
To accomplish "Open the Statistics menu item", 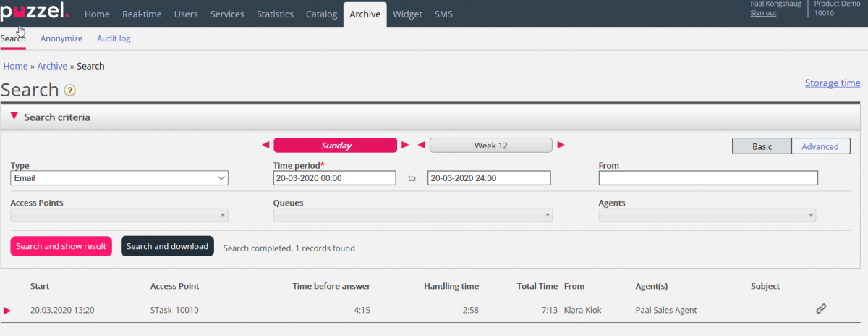I will coord(275,14).
